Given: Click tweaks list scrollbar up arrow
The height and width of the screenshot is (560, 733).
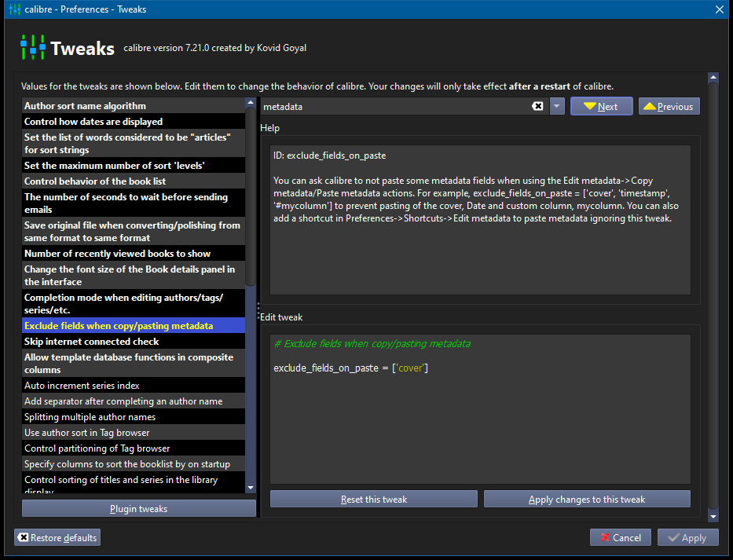Looking at the screenshot, I should [251, 102].
